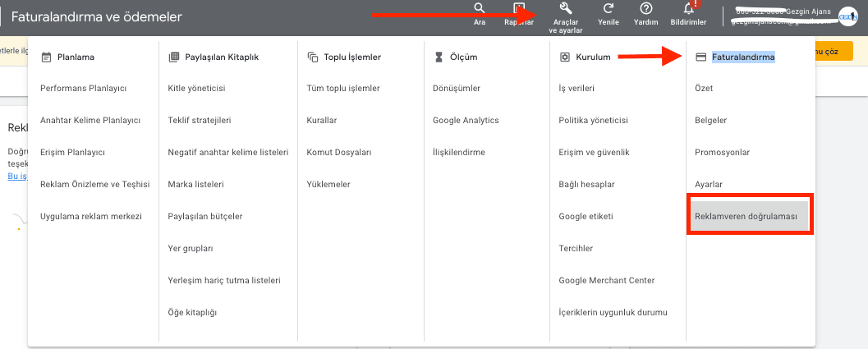Open Ayarlar under Faturalandırma
Viewport: 868px width, 349px height.
709,184
